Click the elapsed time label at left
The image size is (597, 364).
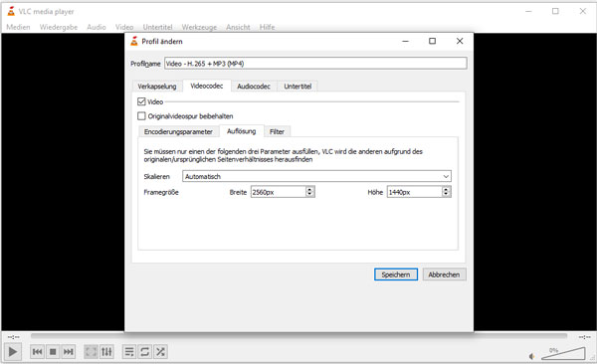click(x=13, y=337)
